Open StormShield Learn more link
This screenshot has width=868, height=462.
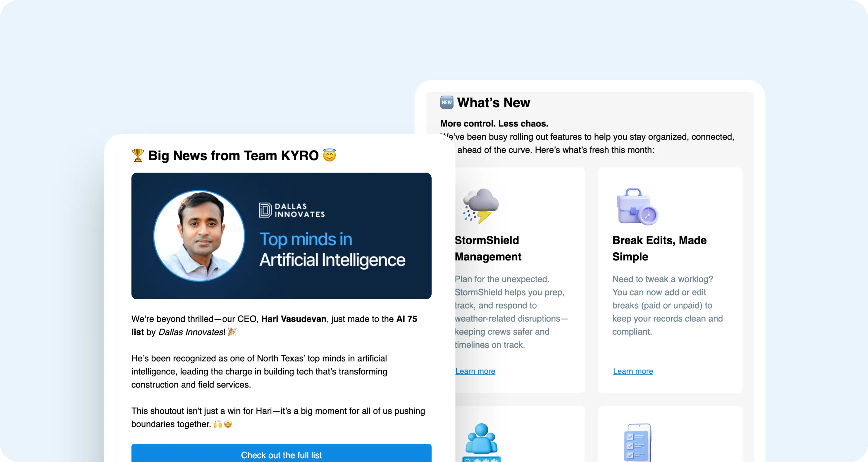point(475,371)
